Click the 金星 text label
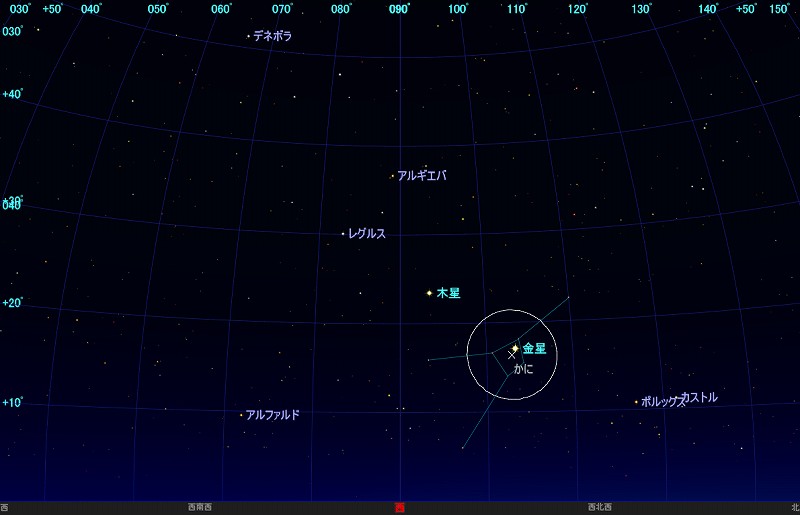 coord(534,349)
